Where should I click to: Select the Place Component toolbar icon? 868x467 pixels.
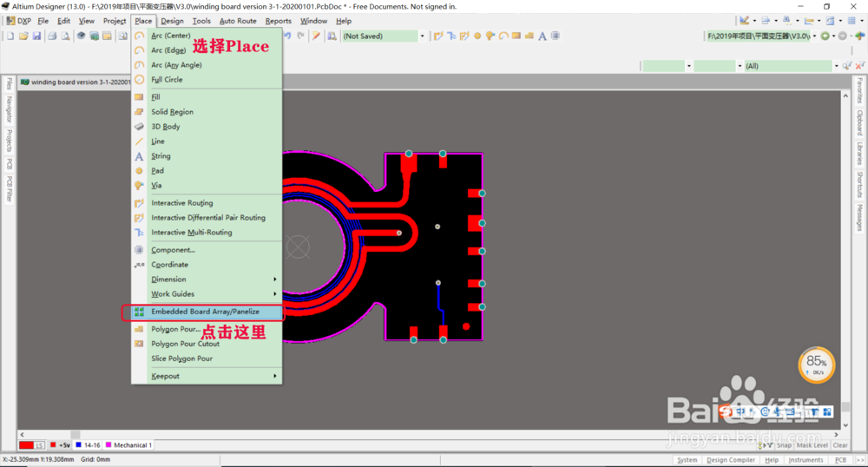[x=556, y=36]
